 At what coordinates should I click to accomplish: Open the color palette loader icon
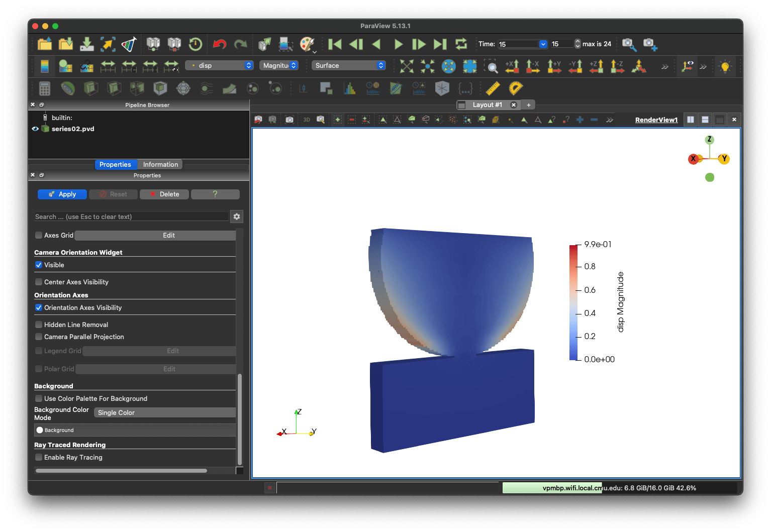(307, 44)
